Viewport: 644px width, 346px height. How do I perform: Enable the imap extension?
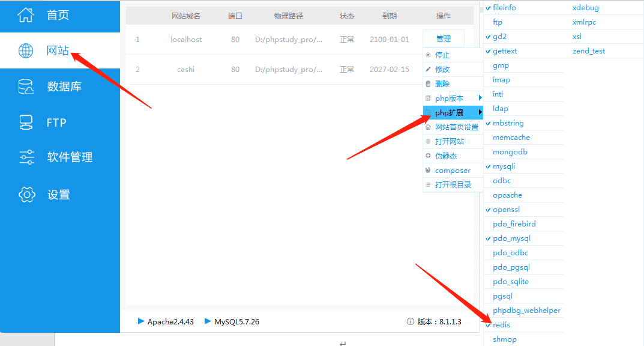click(501, 80)
